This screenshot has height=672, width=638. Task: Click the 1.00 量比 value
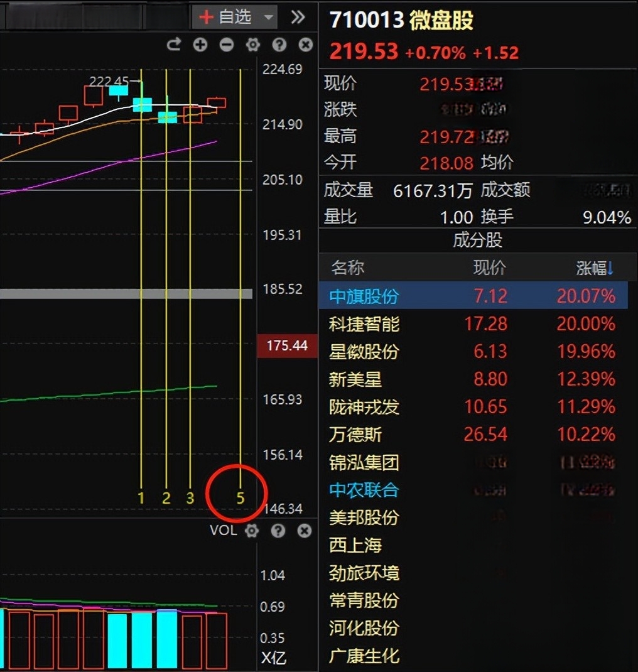click(457, 218)
